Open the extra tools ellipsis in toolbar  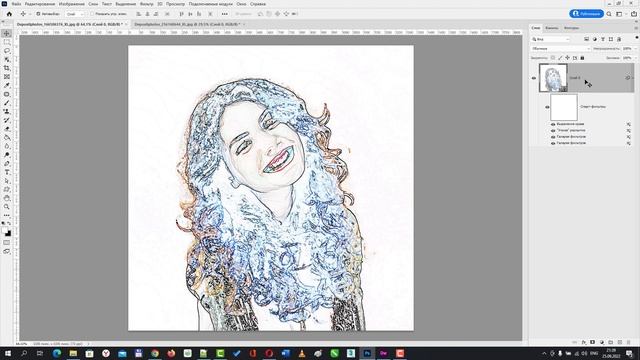[x=7, y=215]
